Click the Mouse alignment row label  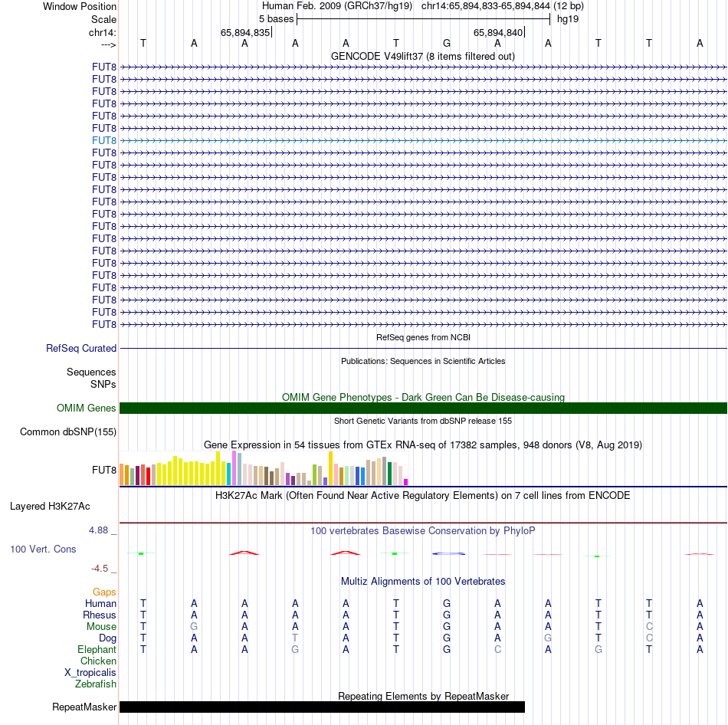[101, 627]
